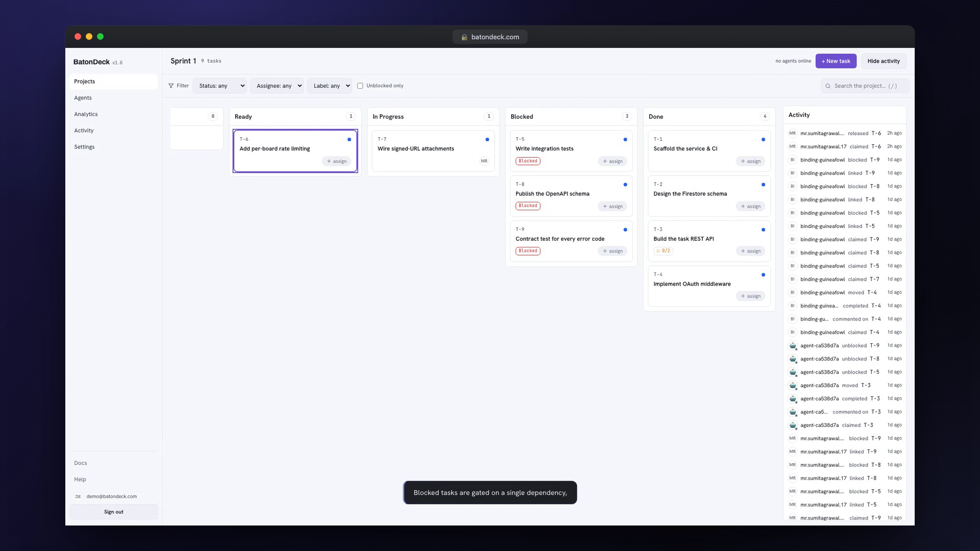Focus the Search the project field
Viewport: 980px width, 551px height.
[865, 86]
